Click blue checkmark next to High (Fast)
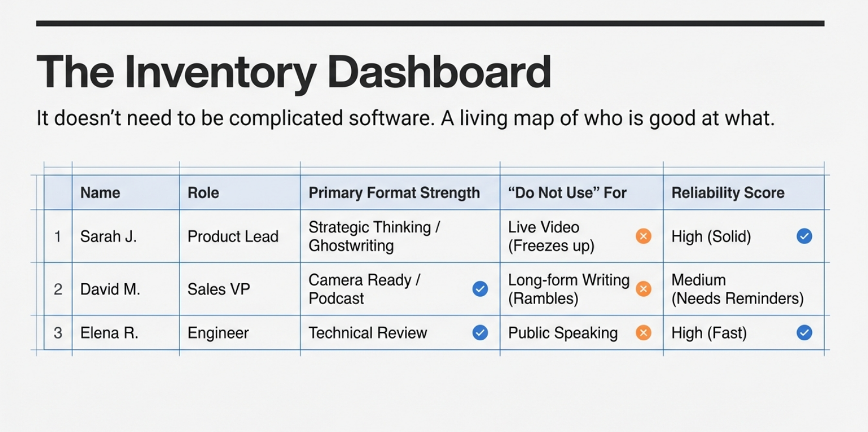The width and height of the screenshot is (868, 432). pyautogui.click(x=804, y=333)
